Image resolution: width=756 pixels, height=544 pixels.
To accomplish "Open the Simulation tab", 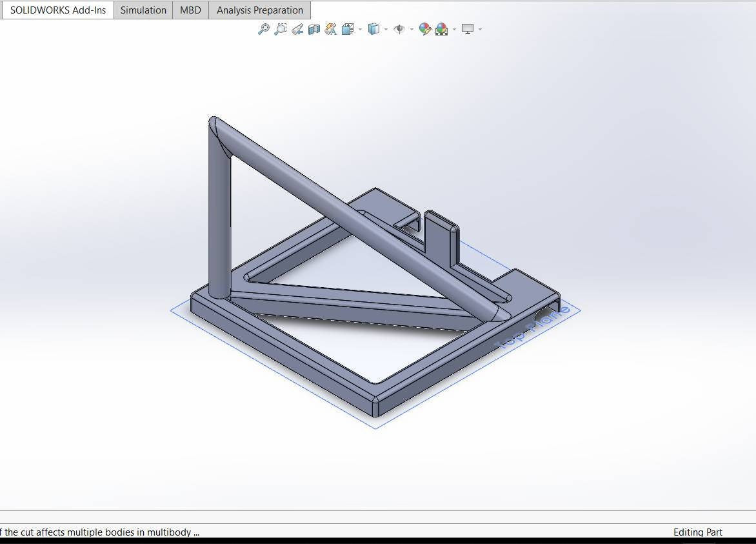I will coord(143,10).
